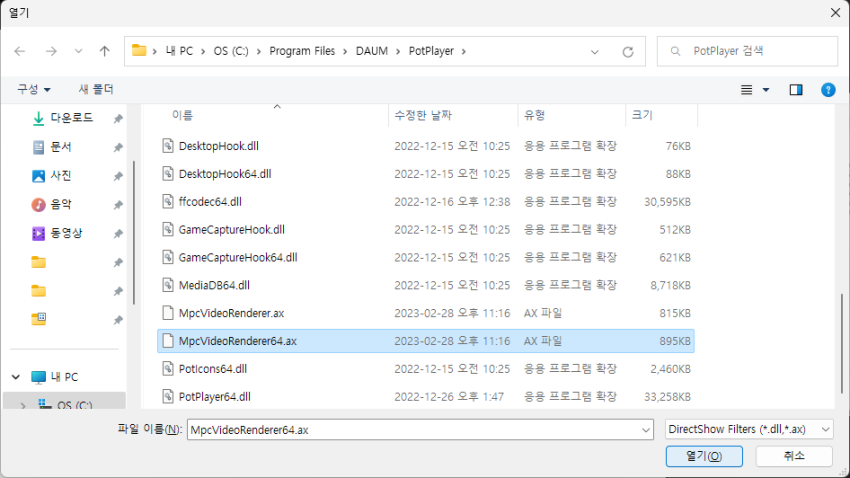Select GameCaptureHook64.dll file
The image size is (850, 478).
point(238,257)
